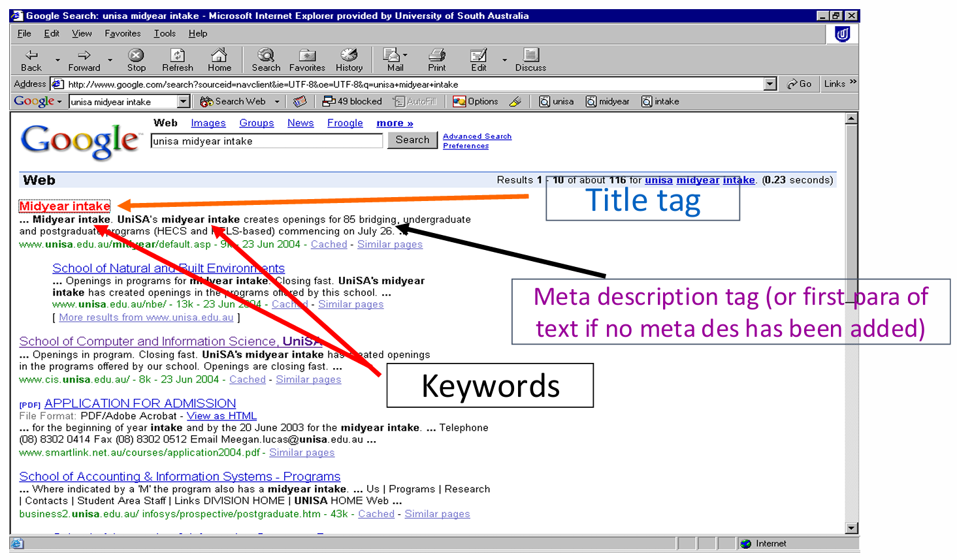
Task: Open the address bar URL dropdown
Action: click(x=770, y=84)
